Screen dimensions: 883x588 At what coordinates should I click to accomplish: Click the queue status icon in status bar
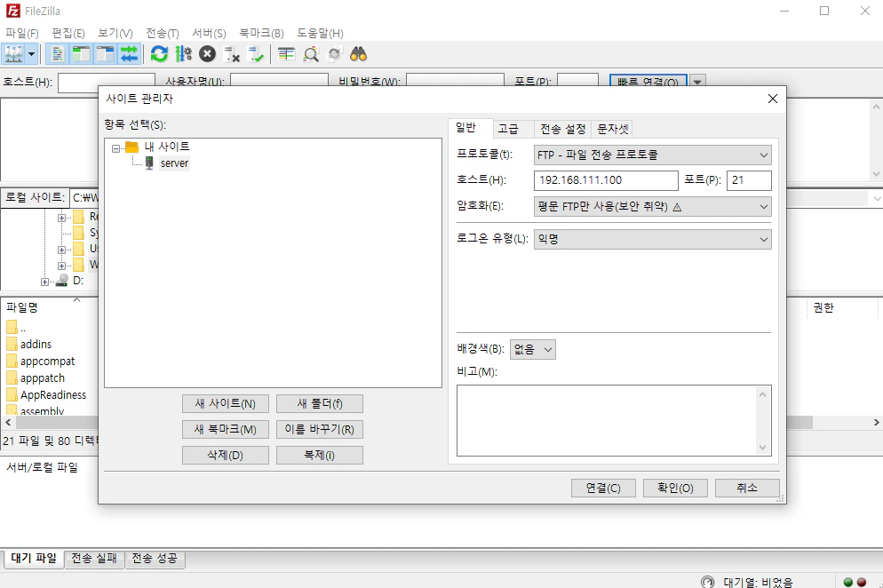tap(707, 582)
